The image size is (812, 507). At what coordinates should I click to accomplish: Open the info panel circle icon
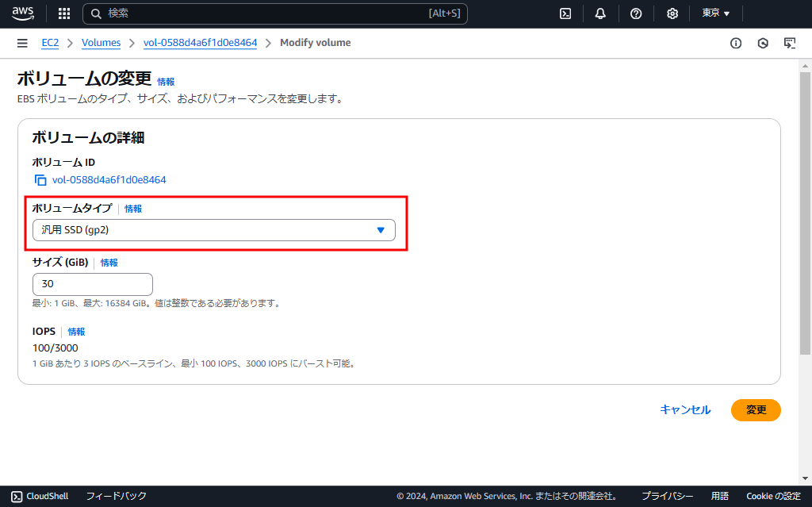[x=736, y=43]
